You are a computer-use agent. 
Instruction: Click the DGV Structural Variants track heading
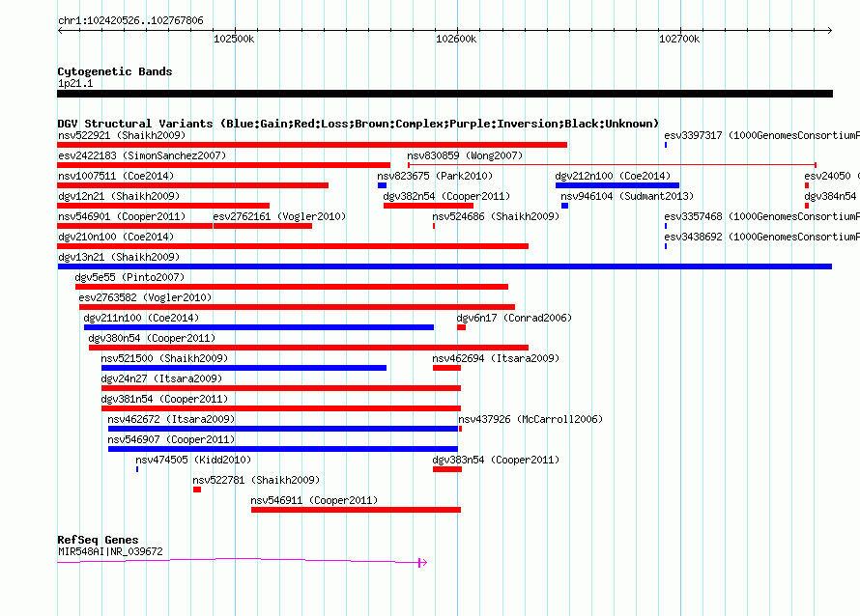(x=358, y=124)
